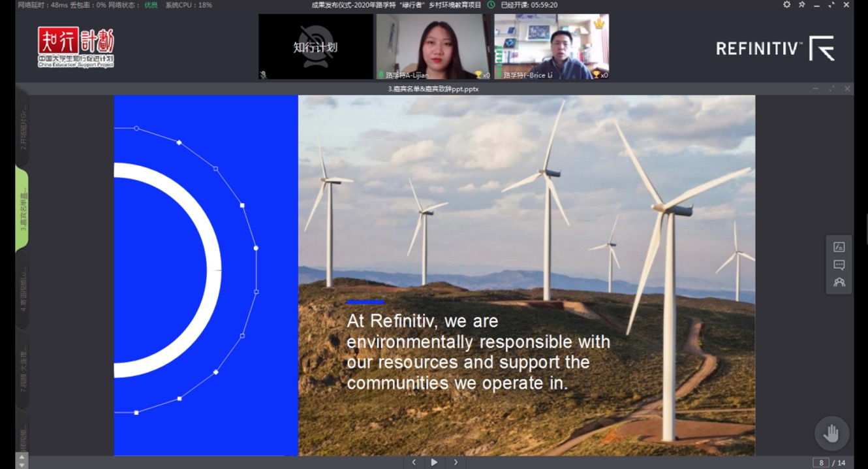Click the total page count '/ 14'

click(839, 462)
